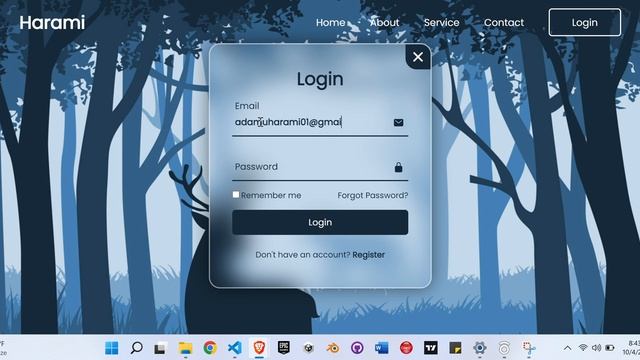Click the red circular taskbar app icon
Image resolution: width=640 pixels, height=360 pixels.
tap(406, 348)
